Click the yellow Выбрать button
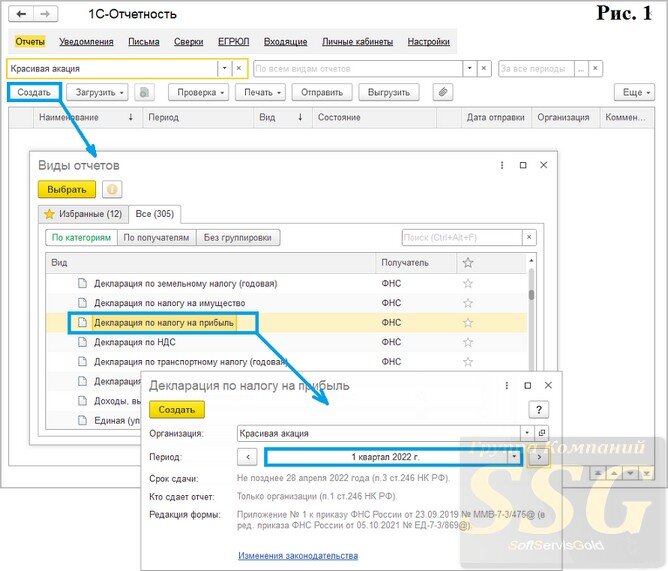Screen dimensions: 668x571 [x=67, y=189]
